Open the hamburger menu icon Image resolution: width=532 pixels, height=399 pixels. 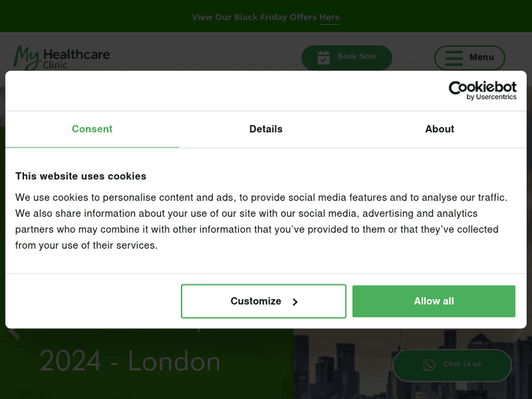coord(454,58)
